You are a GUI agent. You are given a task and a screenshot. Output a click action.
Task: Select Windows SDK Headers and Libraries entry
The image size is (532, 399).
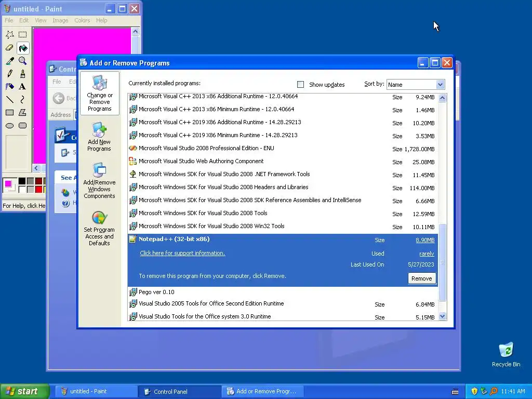pyautogui.click(x=283, y=187)
